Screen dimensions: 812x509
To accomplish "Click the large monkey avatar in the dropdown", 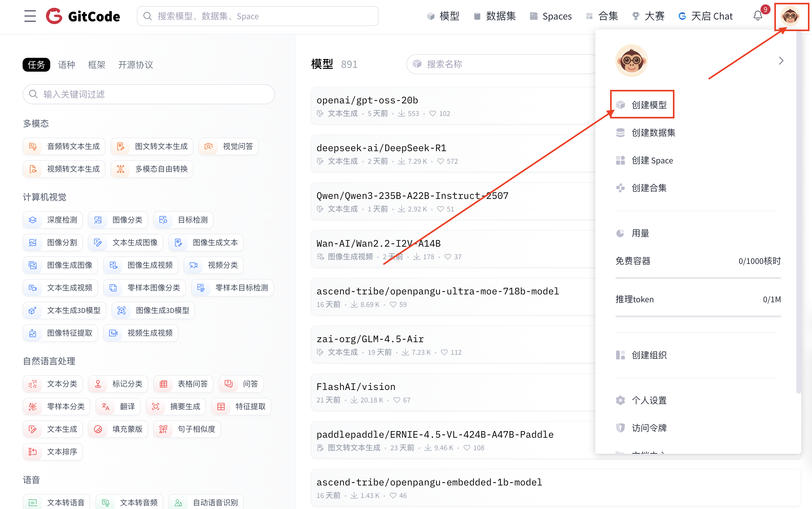I will 631,61.
